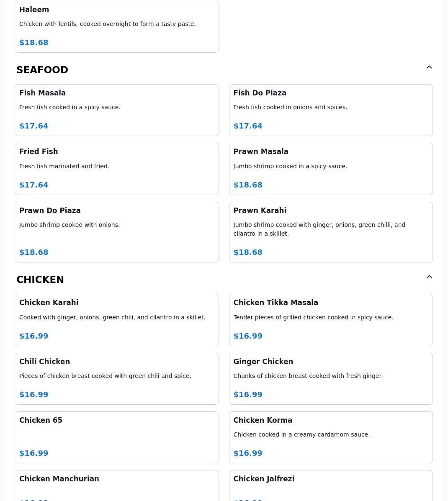Choose Chicken Jalfrezi menu item
This screenshot has width=448, height=501.
[330, 486]
